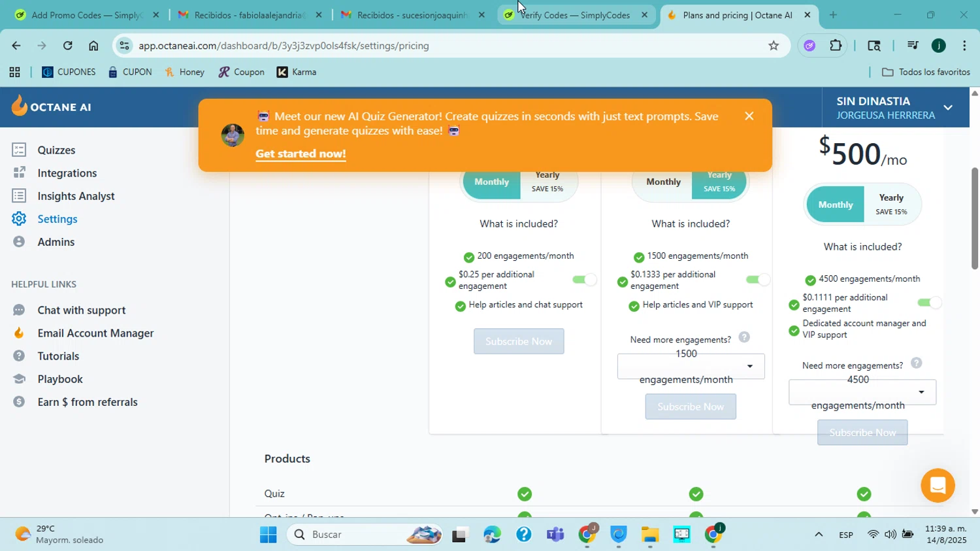The width and height of the screenshot is (980, 551).
Task: Click the address bar URL
Action: tap(284, 46)
